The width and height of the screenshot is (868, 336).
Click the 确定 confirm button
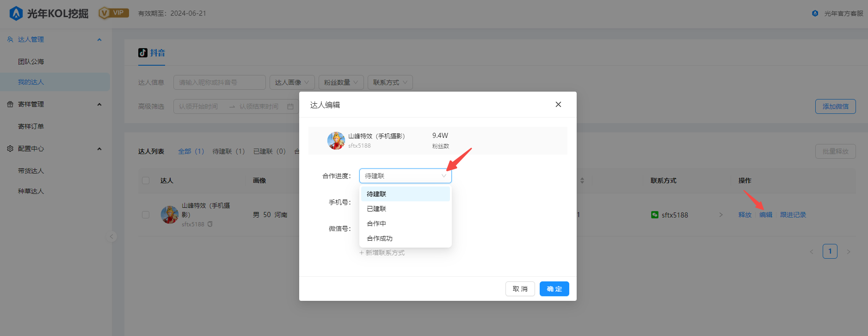pos(554,289)
